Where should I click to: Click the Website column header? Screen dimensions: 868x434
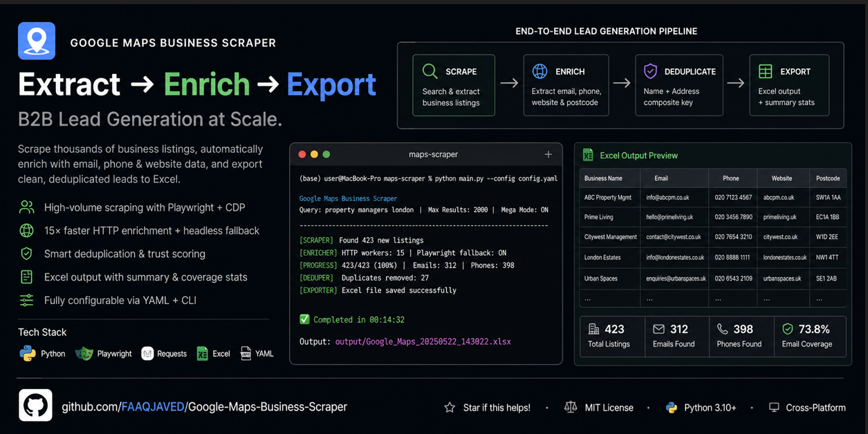[782, 178]
